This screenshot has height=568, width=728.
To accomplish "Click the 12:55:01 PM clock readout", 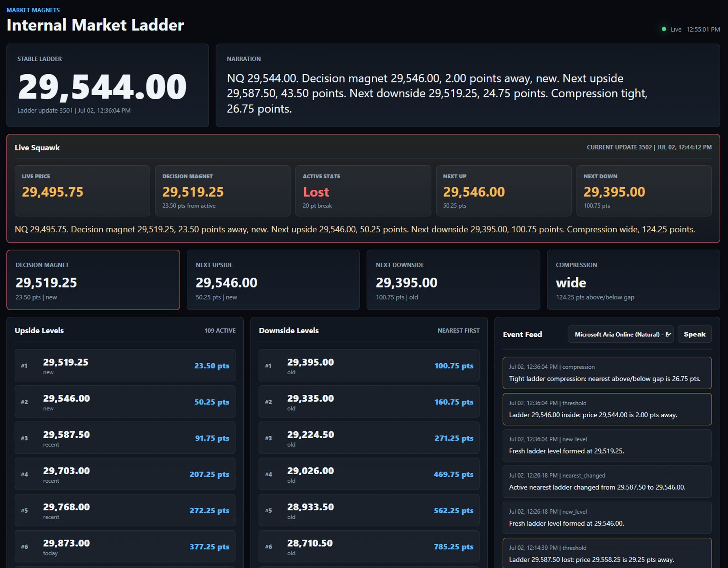I will click(703, 30).
